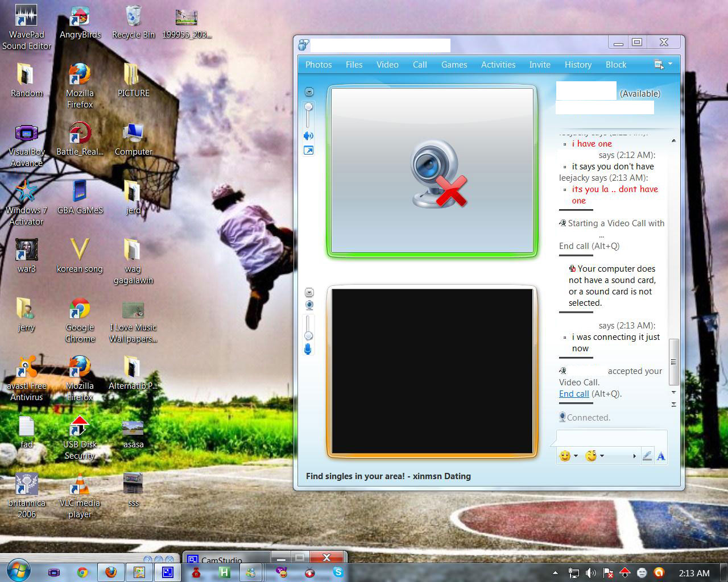The height and width of the screenshot is (582, 728).
Task: Click the webcam icon near the lower video pane
Action: coord(309,305)
